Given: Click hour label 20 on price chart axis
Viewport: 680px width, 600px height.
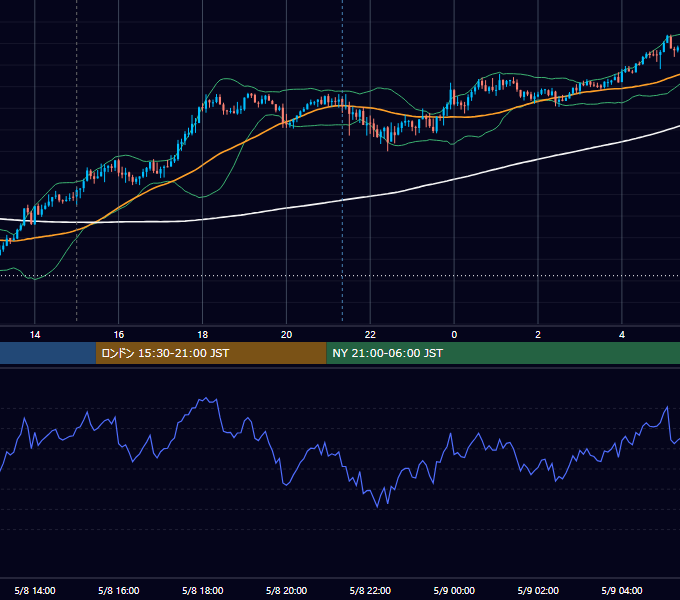Looking at the screenshot, I should 286,335.
